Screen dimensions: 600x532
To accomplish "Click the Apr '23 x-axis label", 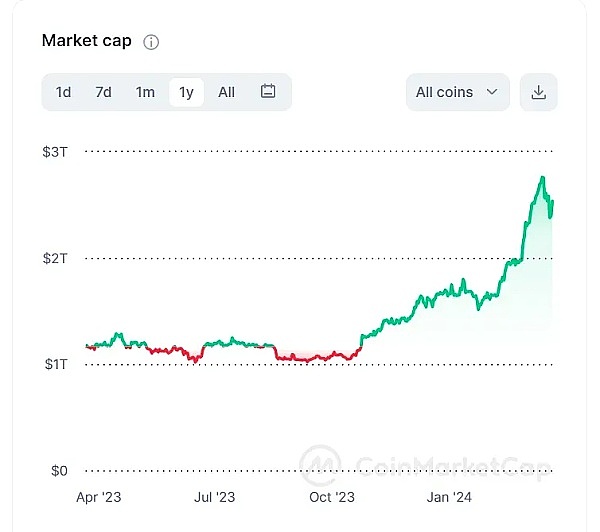I will pyautogui.click(x=100, y=496).
